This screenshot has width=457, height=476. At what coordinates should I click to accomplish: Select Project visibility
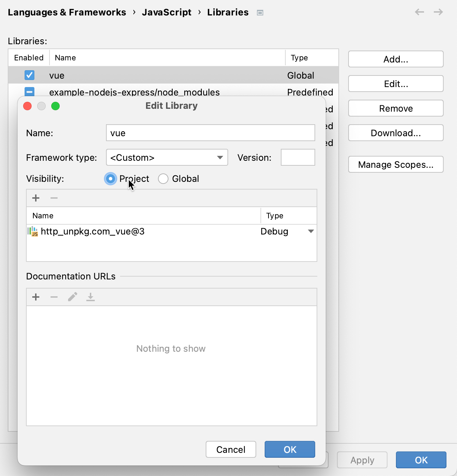coord(111,179)
